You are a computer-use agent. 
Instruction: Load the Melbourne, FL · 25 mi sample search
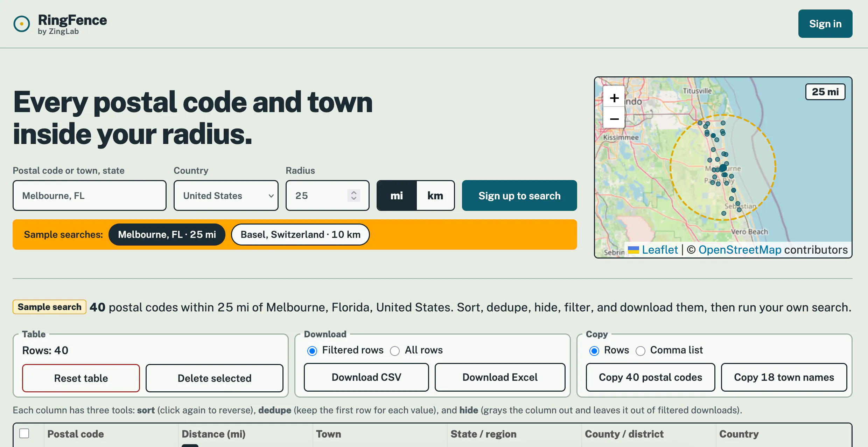point(167,234)
